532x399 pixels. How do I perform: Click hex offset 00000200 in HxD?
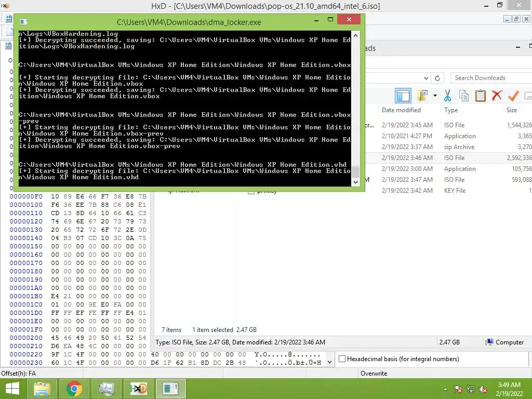(x=26, y=338)
